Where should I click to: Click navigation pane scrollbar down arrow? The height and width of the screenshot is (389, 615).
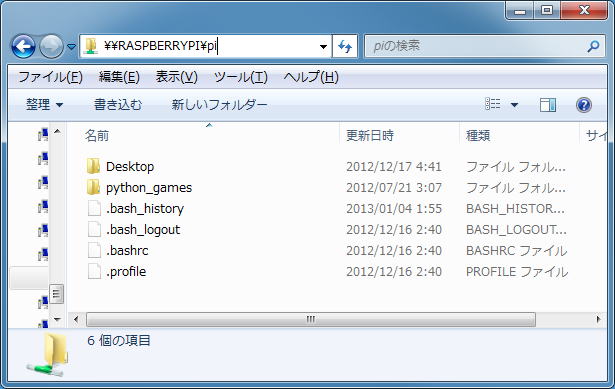[57, 319]
